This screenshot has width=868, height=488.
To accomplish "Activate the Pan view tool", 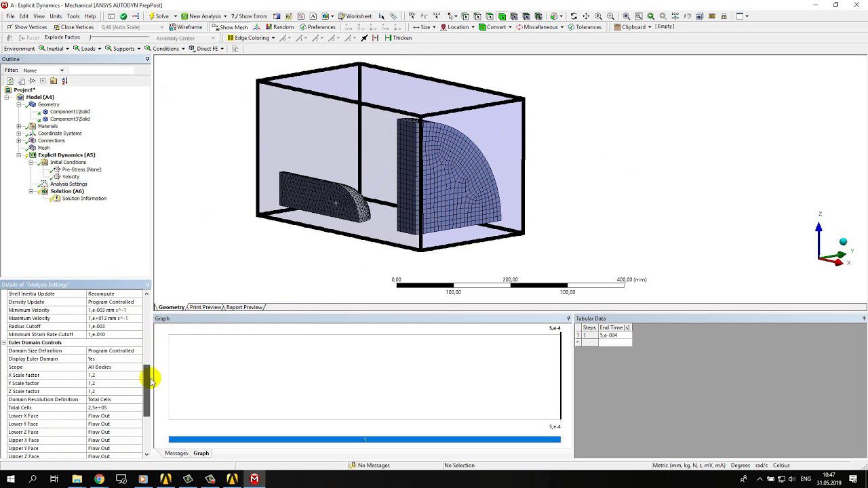I will pyautogui.click(x=586, y=16).
